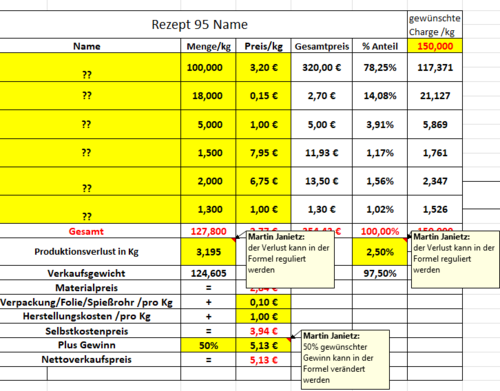Click the 'gewünschte Charge /kg' header cell
This screenshot has width=500, height=391.
pos(435,25)
